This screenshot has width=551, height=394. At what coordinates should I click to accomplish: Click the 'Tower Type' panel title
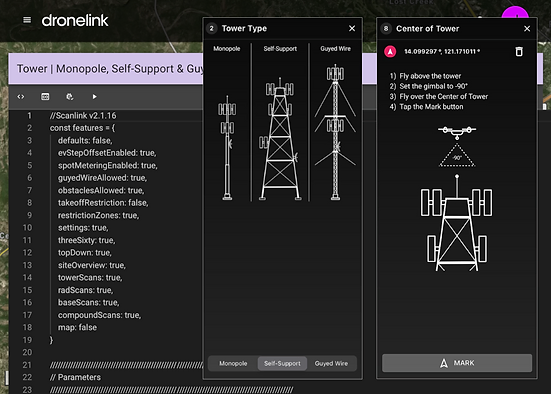244,28
